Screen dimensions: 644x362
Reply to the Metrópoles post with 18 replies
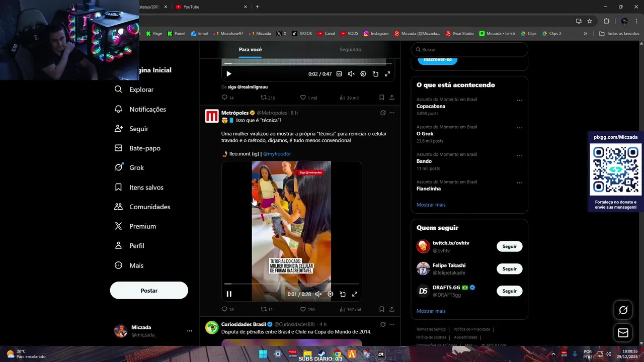227,309
